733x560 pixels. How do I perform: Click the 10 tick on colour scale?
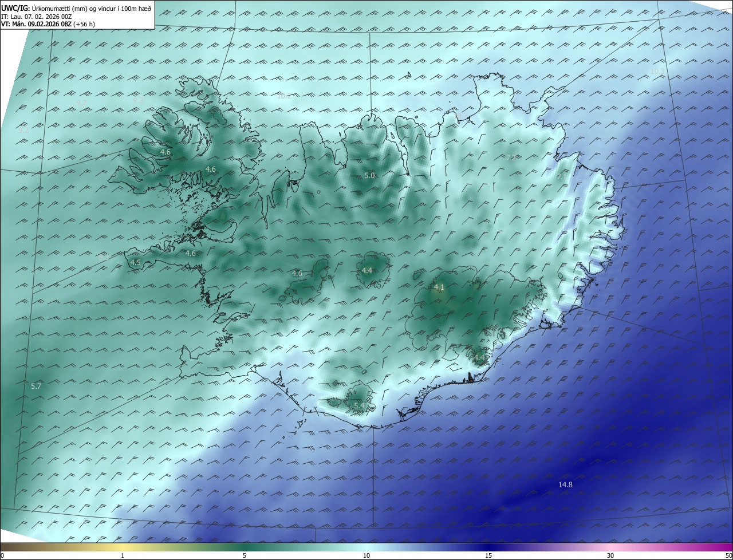(x=366, y=555)
